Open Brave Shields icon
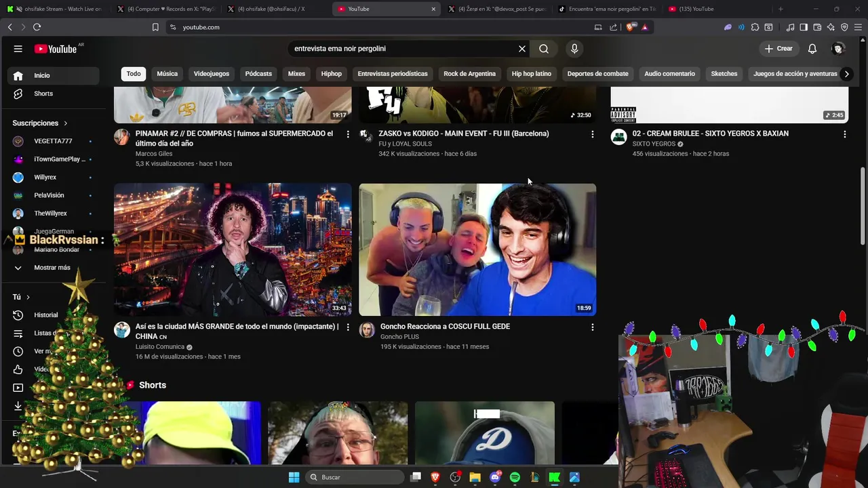The width and height of the screenshot is (868, 488). pyautogui.click(x=632, y=27)
